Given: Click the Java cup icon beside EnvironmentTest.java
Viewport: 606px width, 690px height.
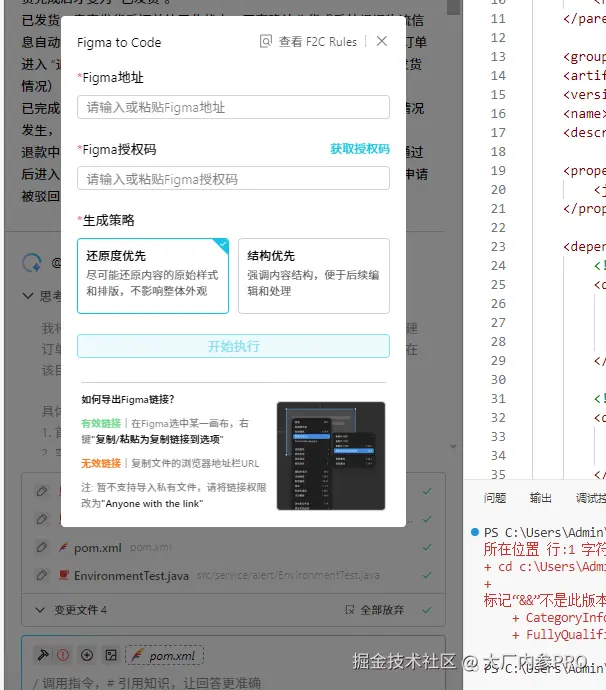Looking at the screenshot, I should tap(64, 575).
